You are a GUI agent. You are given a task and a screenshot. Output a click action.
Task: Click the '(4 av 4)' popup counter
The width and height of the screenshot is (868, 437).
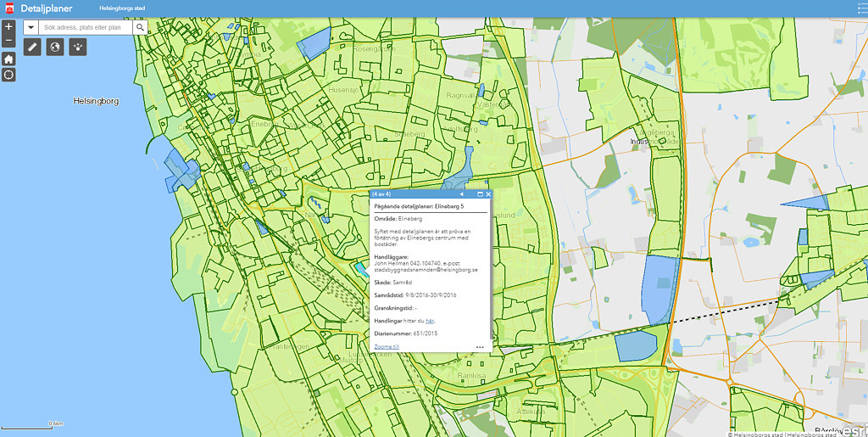[381, 194]
